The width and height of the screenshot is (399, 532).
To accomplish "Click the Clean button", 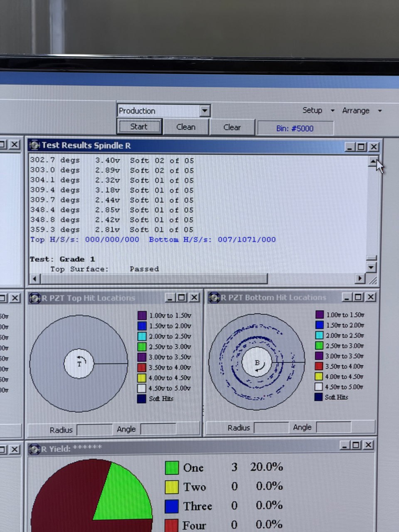I will click(186, 127).
